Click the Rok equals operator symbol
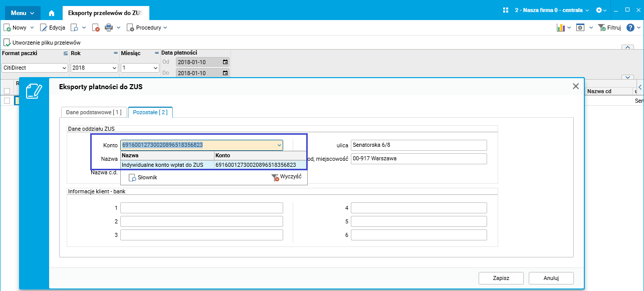 [115, 53]
